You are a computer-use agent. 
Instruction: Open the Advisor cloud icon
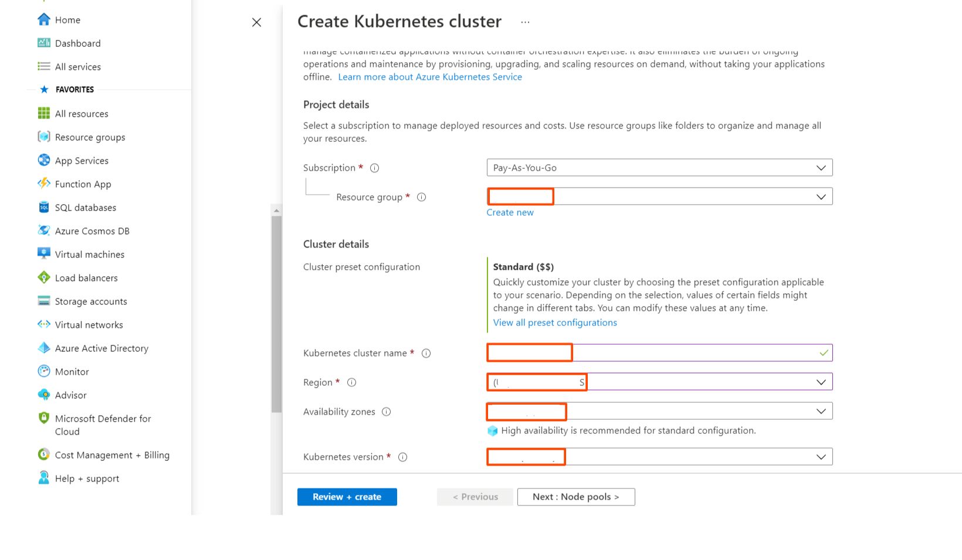pyautogui.click(x=44, y=395)
